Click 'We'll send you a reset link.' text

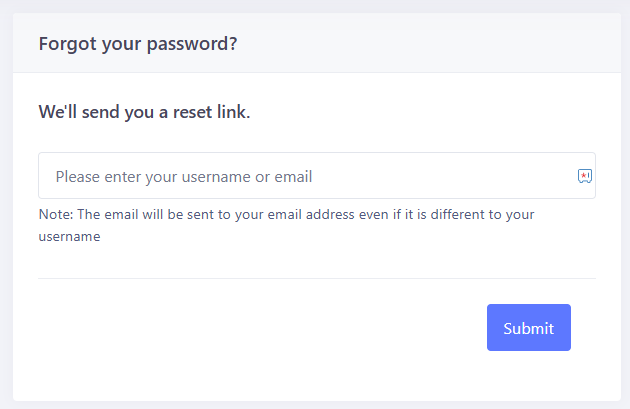(144, 112)
